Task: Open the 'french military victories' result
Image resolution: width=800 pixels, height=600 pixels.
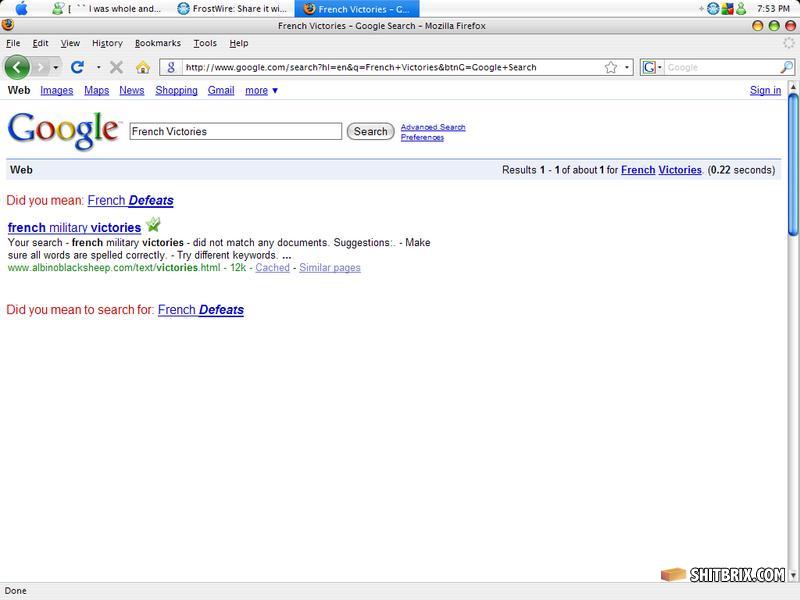Action: pyautogui.click(x=74, y=228)
